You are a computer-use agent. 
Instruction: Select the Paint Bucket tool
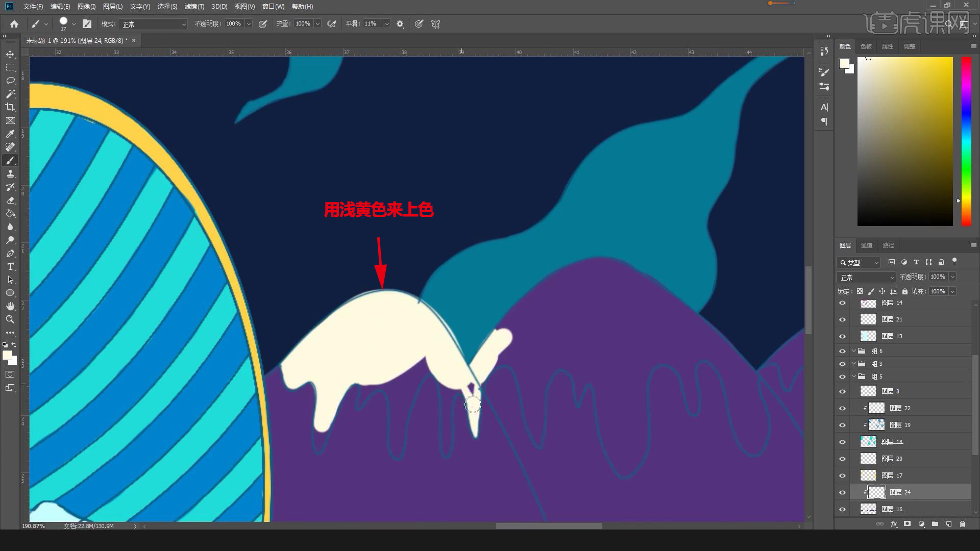point(10,214)
